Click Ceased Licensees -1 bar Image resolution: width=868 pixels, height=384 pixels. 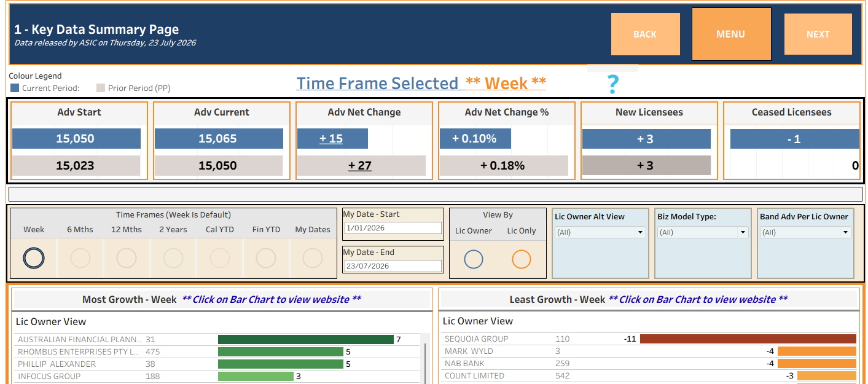coord(795,139)
